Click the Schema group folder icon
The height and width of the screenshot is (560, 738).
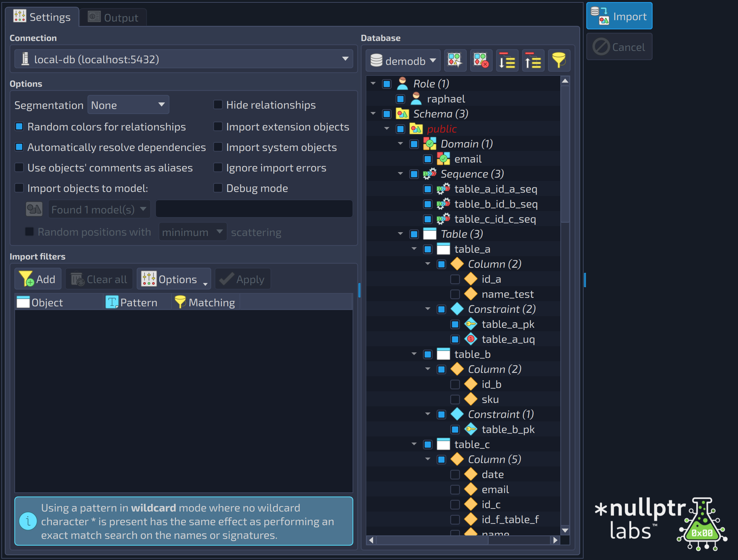click(402, 114)
